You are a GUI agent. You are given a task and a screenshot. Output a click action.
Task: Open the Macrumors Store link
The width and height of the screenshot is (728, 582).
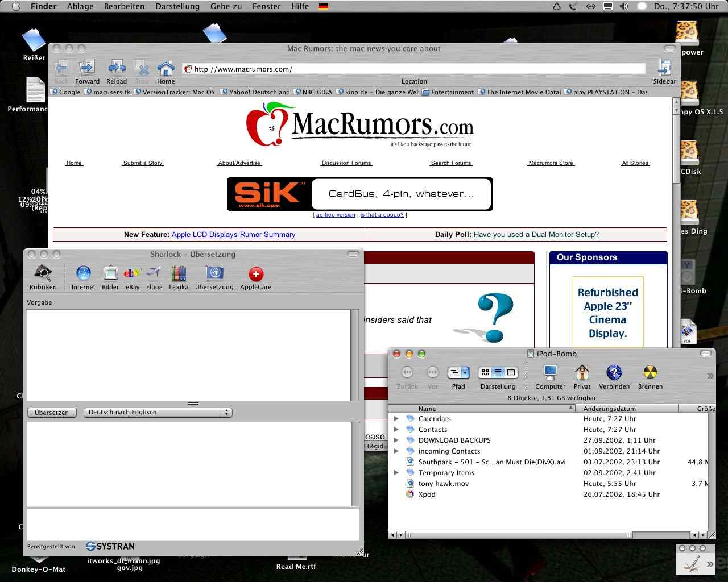tap(551, 163)
